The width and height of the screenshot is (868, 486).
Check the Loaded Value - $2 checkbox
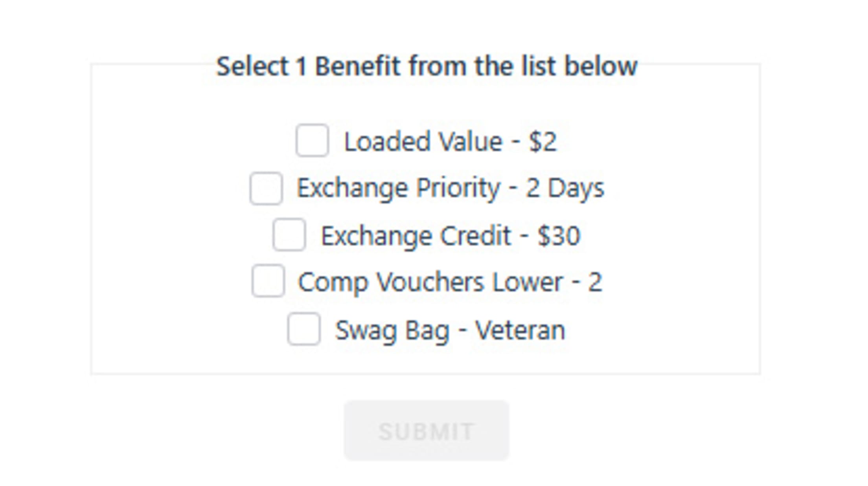[312, 140]
